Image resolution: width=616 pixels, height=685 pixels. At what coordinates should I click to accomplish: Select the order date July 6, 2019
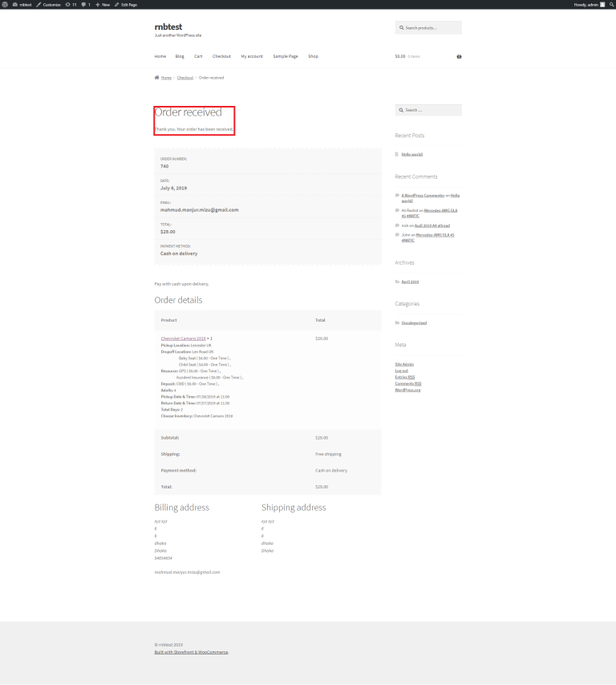(x=173, y=188)
